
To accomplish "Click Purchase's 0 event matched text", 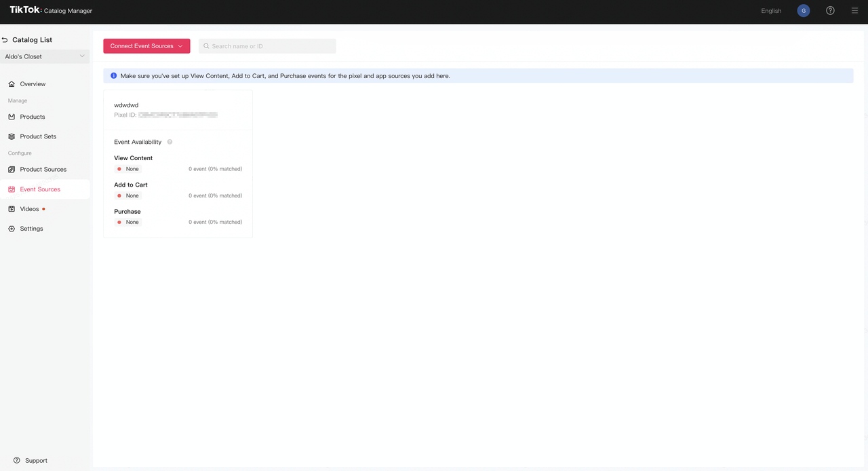I will click(215, 222).
